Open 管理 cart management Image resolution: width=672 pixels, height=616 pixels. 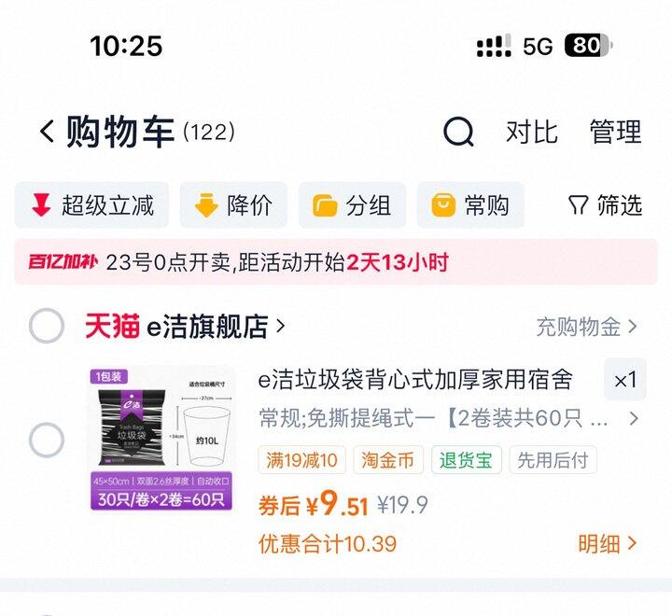(x=615, y=132)
